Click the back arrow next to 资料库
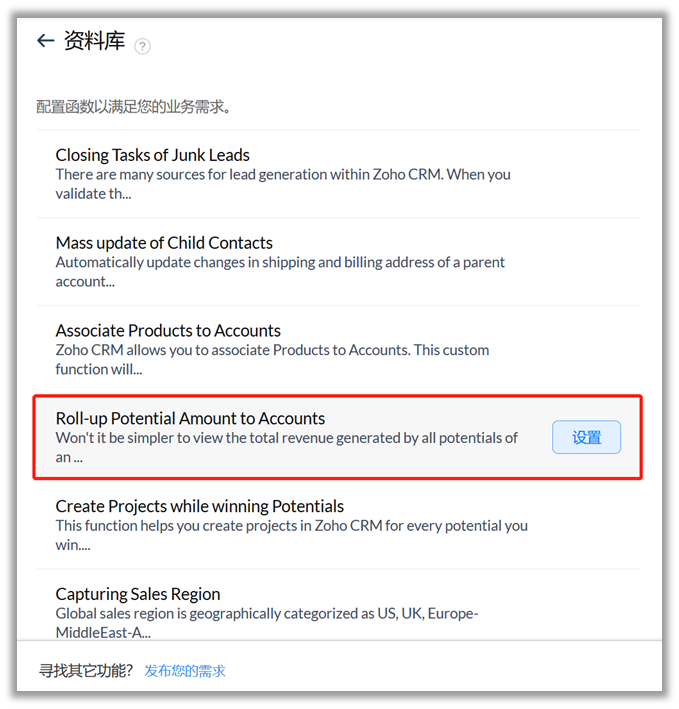This screenshot has width=679, height=709. tap(45, 41)
